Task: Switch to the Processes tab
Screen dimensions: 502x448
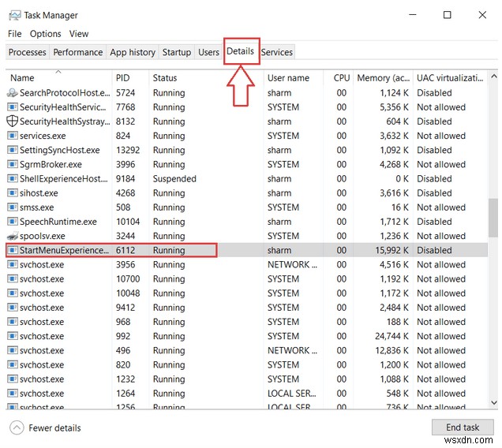Action: coord(27,52)
